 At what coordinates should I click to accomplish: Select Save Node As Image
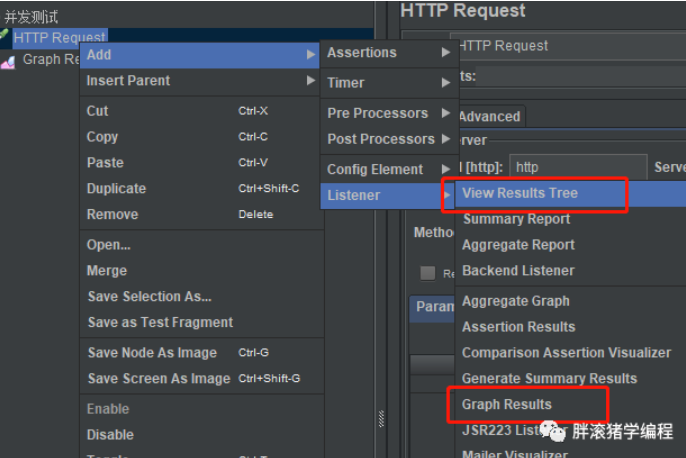[152, 353]
